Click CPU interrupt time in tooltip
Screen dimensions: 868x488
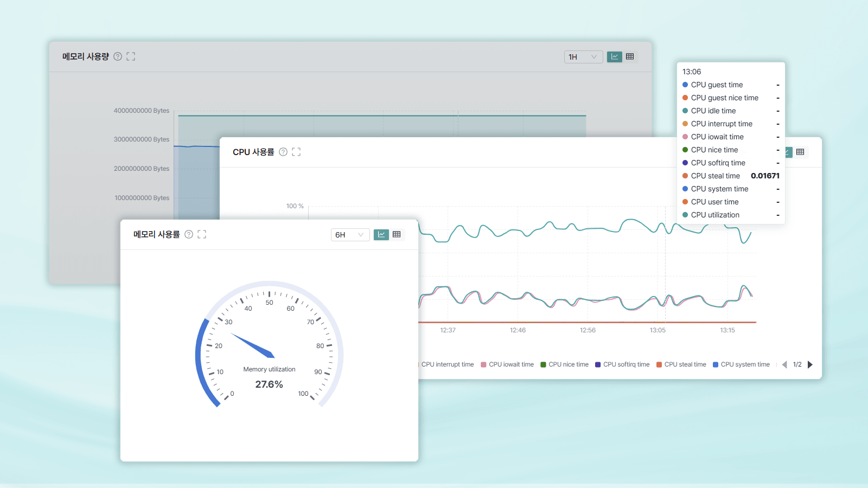coord(722,124)
